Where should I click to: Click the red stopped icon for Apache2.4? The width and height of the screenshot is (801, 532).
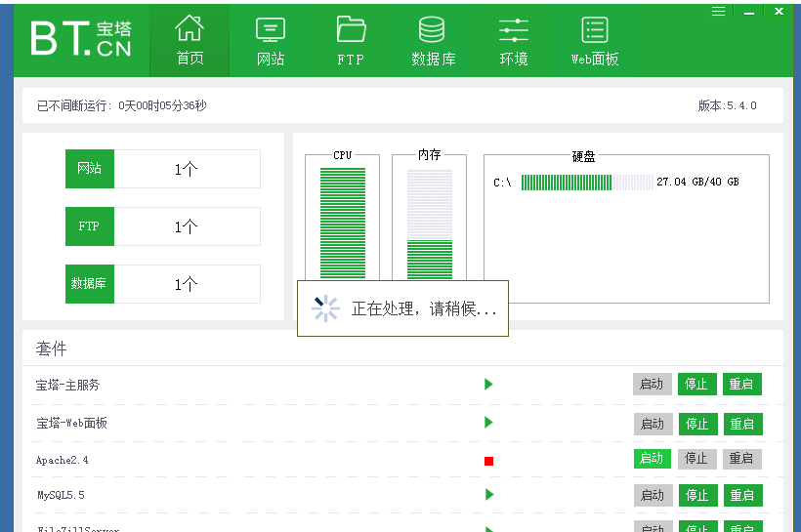pos(488,461)
